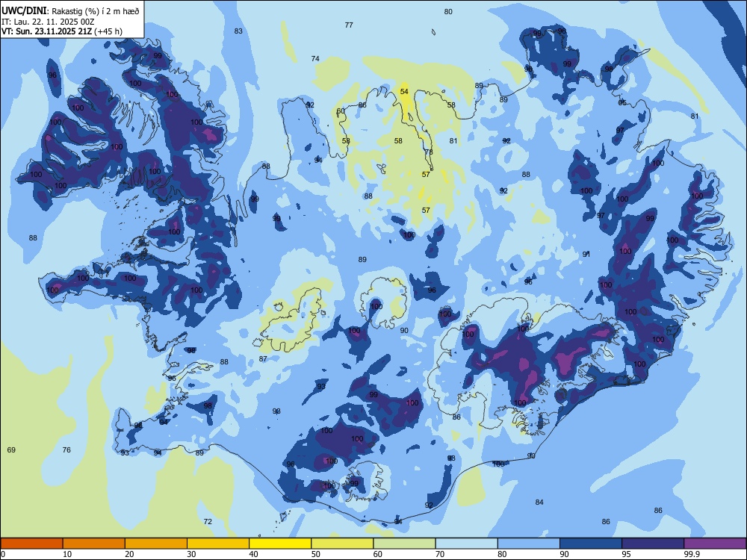
Task: Click the map humidity value '54'
Action: pos(404,91)
